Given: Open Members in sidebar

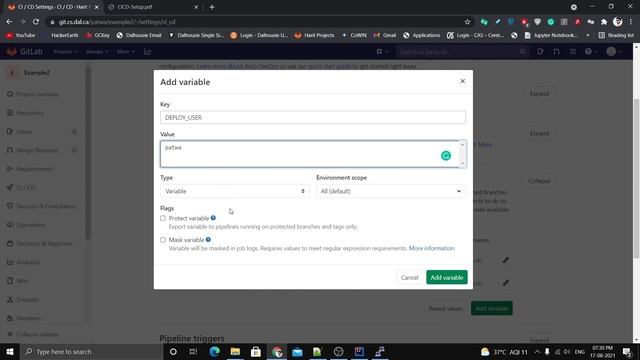Looking at the screenshot, I should pyautogui.click(x=29, y=318).
